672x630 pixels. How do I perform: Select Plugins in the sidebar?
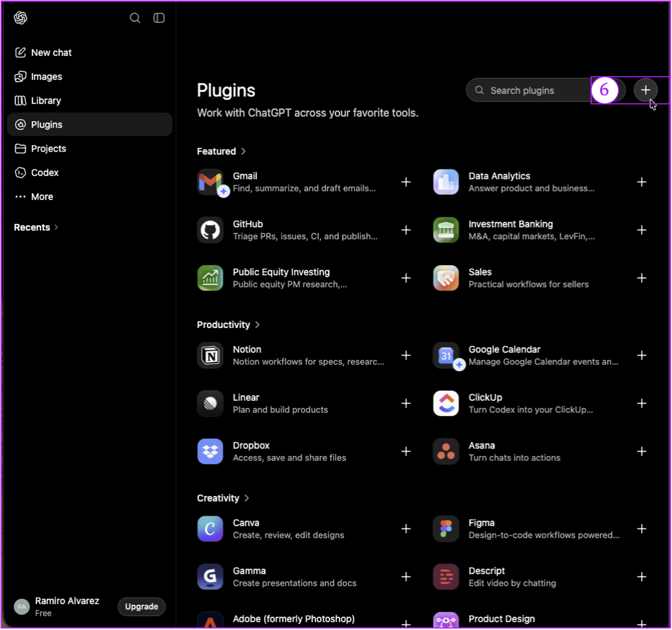90,124
